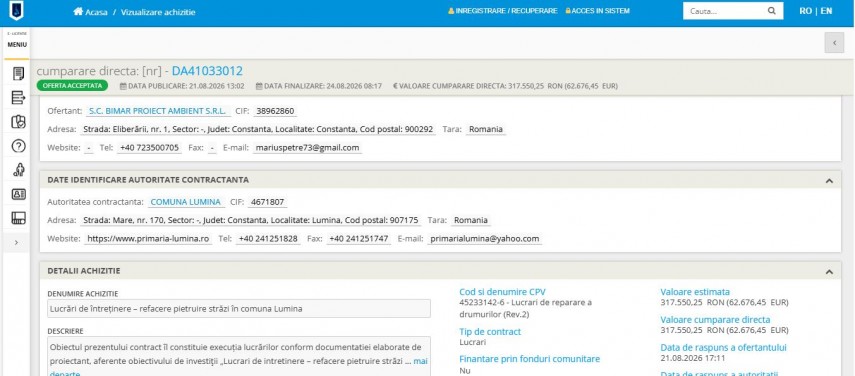
Task: Click Cod si denumire CPV label
Action: pyautogui.click(x=502, y=292)
